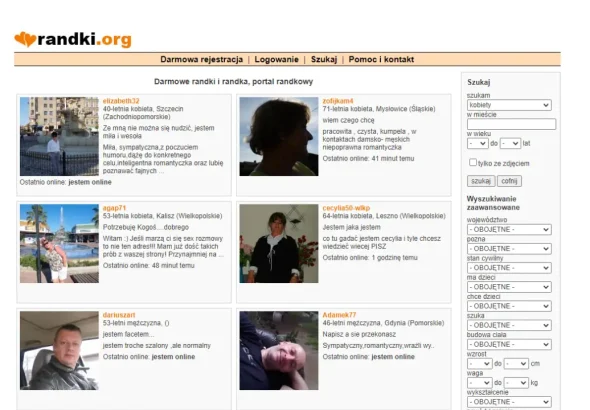Screen dimensions: 590x410
Task: Click text 46-letni mężczyzna, Gdynia (Pomorskie)
Action: click(383, 323)
